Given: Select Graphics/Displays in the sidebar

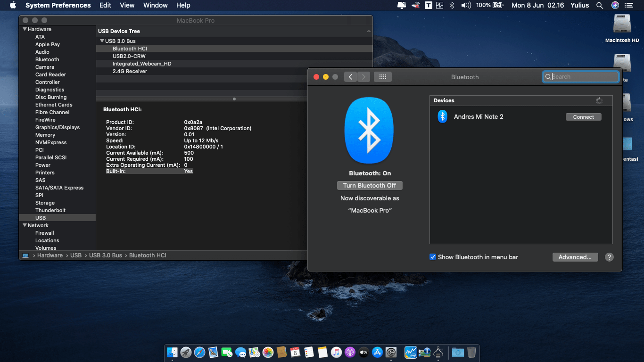Looking at the screenshot, I should click(x=58, y=127).
